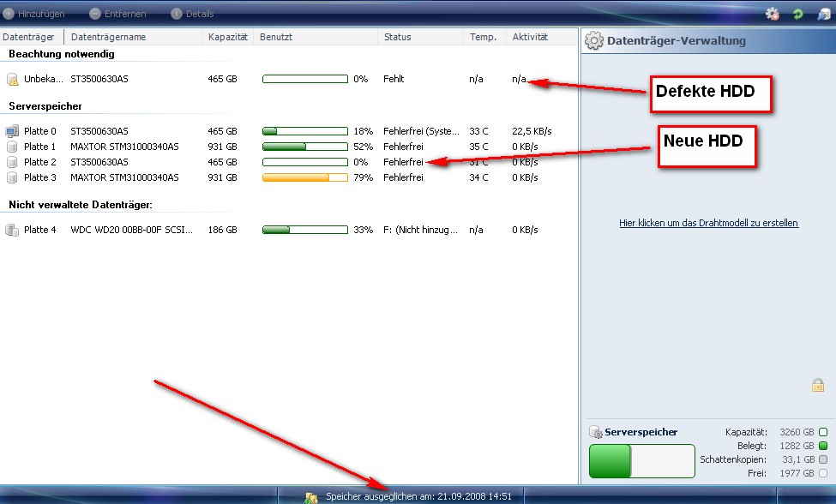The image size is (836, 504).
Task: Click the disk help icon at top right
Action: click(823, 14)
